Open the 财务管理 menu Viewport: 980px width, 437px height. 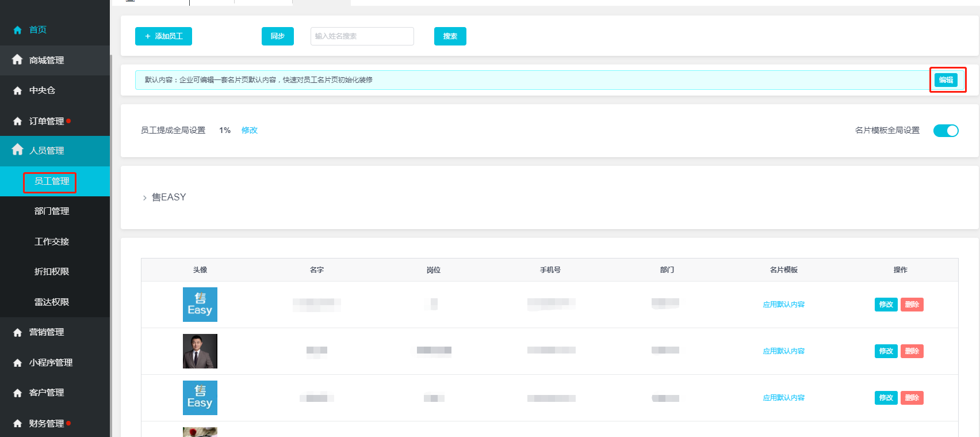pos(55,423)
